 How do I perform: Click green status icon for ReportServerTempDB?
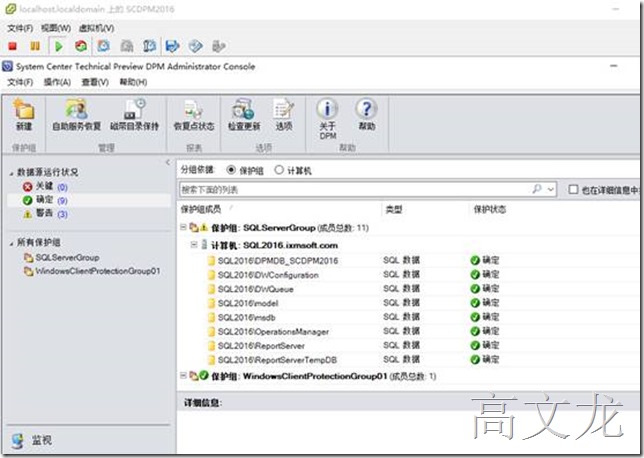click(475, 359)
